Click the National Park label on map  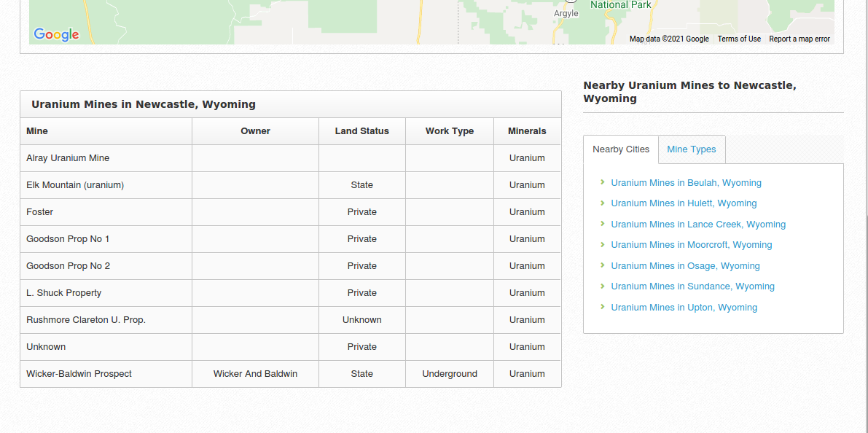620,4
